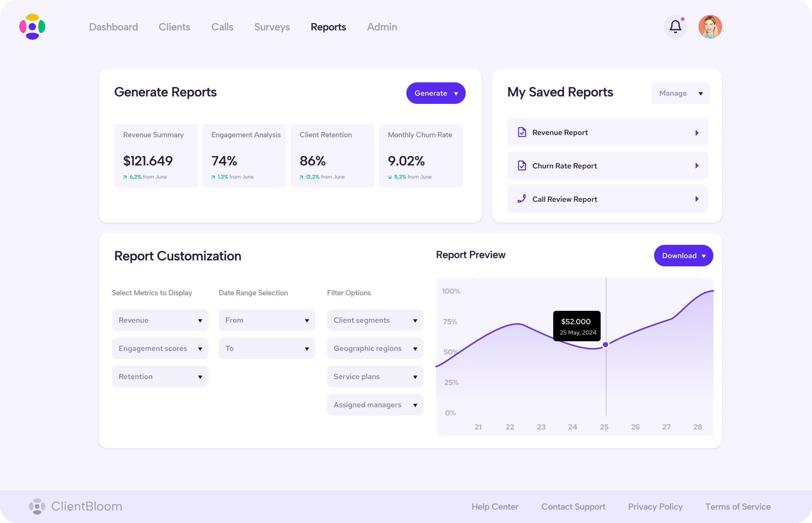Open the user profile avatar
This screenshot has height=523, width=812.
[x=710, y=27]
